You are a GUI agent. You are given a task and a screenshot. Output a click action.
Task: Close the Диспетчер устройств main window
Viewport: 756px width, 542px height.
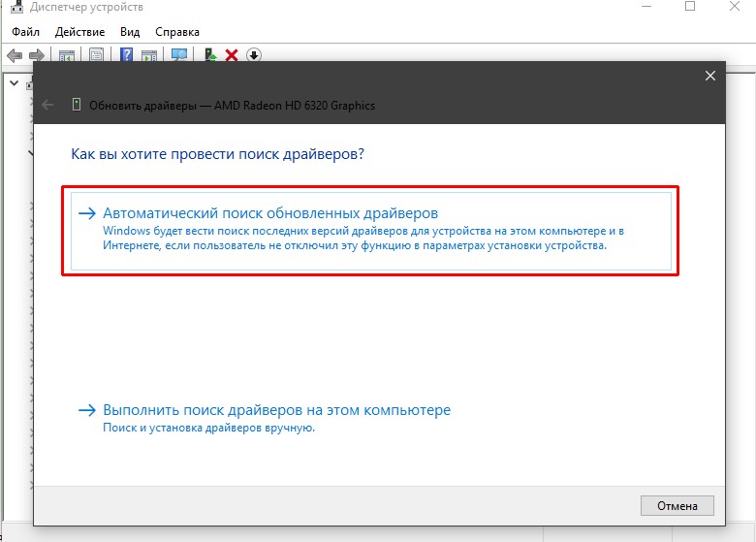click(735, 6)
